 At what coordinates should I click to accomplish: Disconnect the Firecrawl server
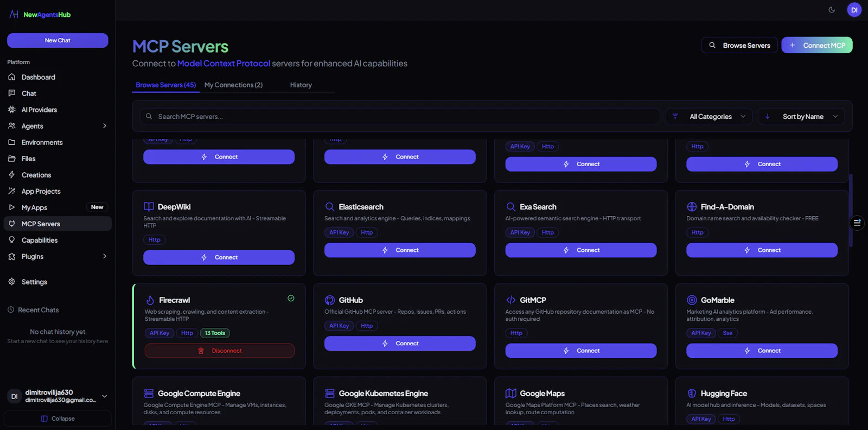click(x=219, y=351)
